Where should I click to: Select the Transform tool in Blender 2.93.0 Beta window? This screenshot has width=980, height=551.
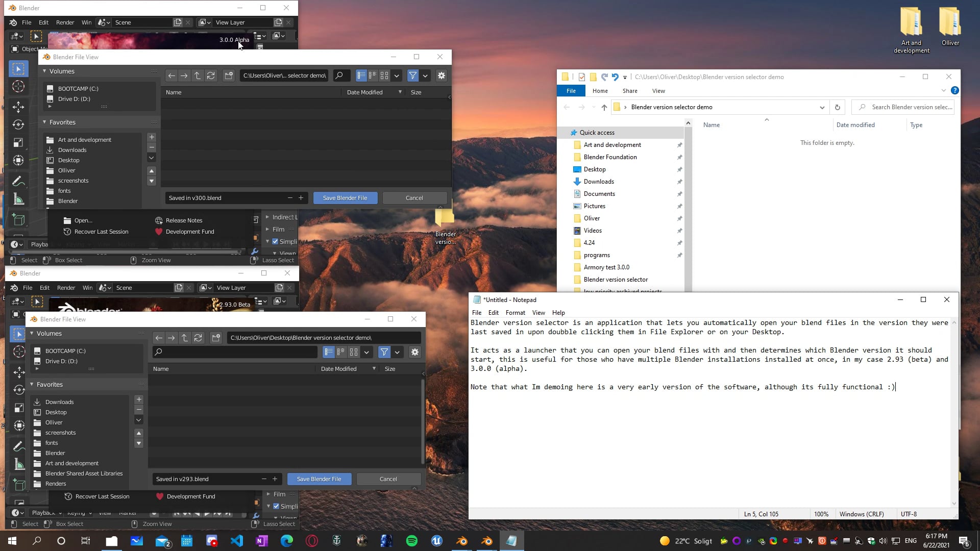point(19,425)
